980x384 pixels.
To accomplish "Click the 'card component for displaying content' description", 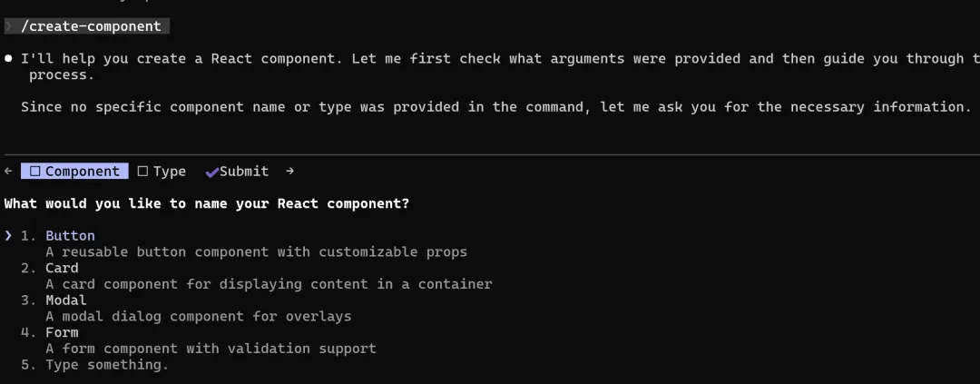I will tap(269, 284).
